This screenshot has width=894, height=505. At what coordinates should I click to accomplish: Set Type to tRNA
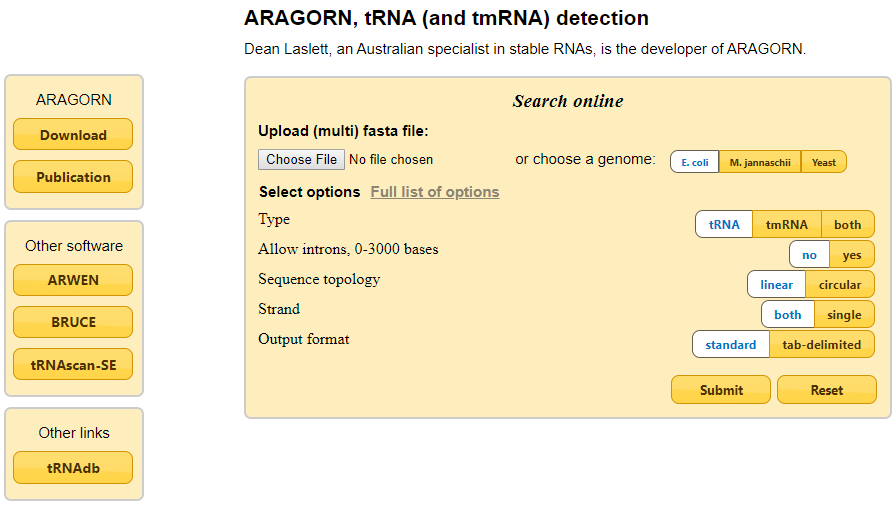[x=724, y=225]
